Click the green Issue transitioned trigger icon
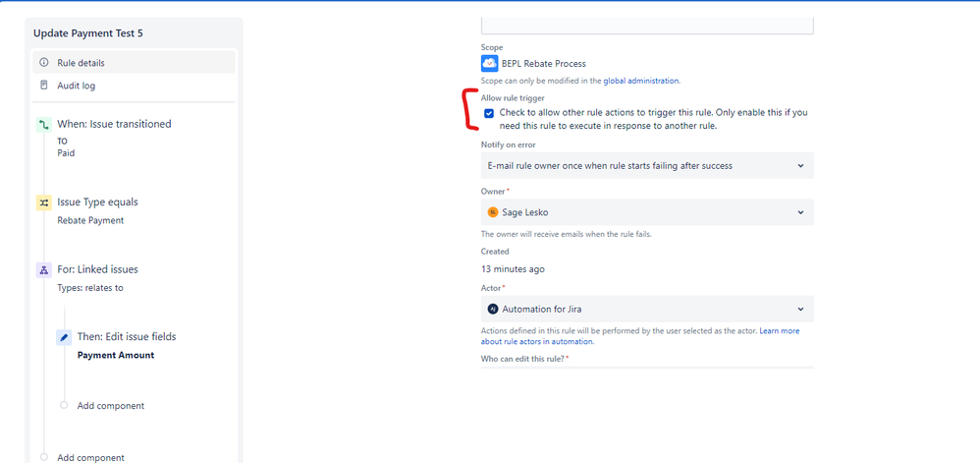 (x=44, y=125)
